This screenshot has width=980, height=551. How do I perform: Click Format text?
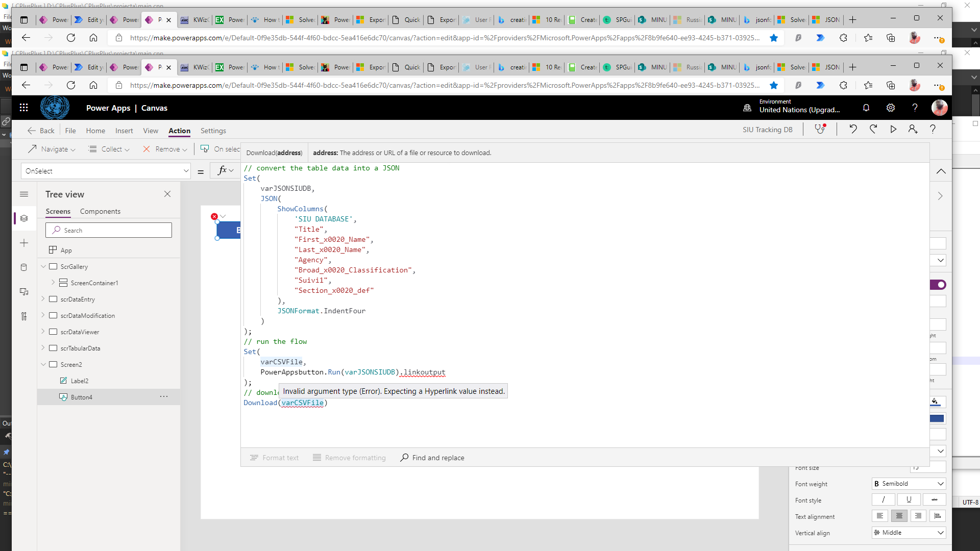[274, 458]
